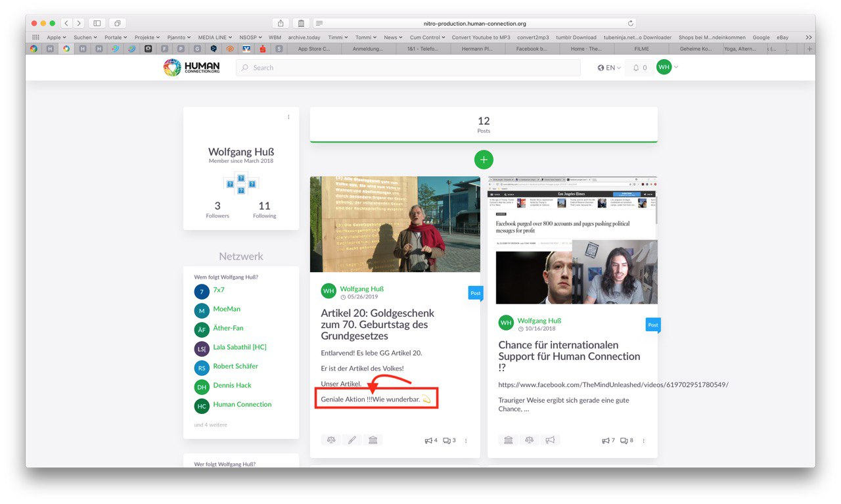Expand the MEDIA LINE bookmarks folder
Image resolution: width=841 pixels, height=504 pixels.
pyautogui.click(x=215, y=37)
